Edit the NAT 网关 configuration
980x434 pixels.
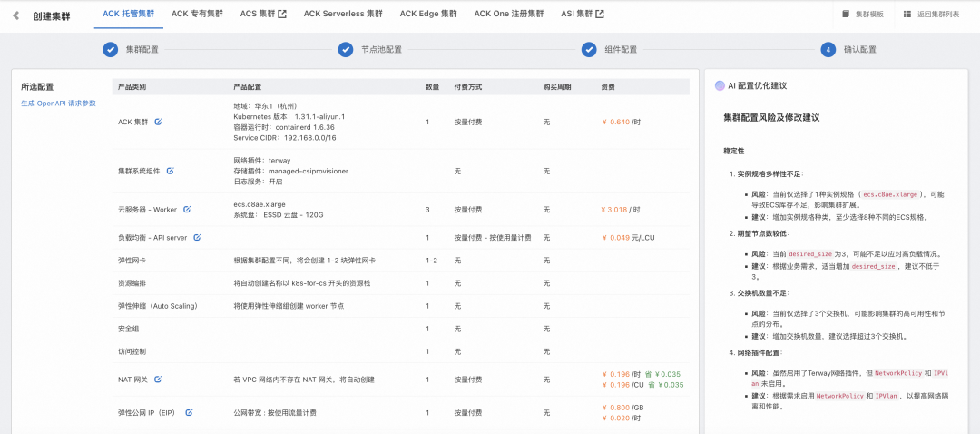[x=158, y=379]
